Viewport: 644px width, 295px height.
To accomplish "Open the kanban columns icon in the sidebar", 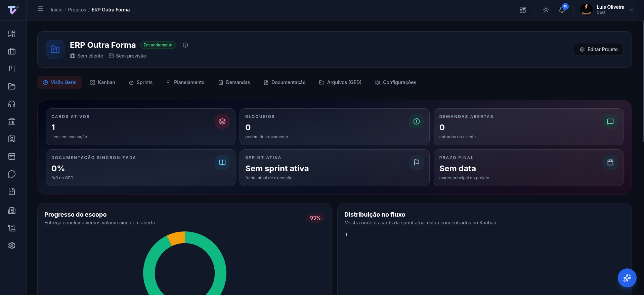I will tap(12, 69).
